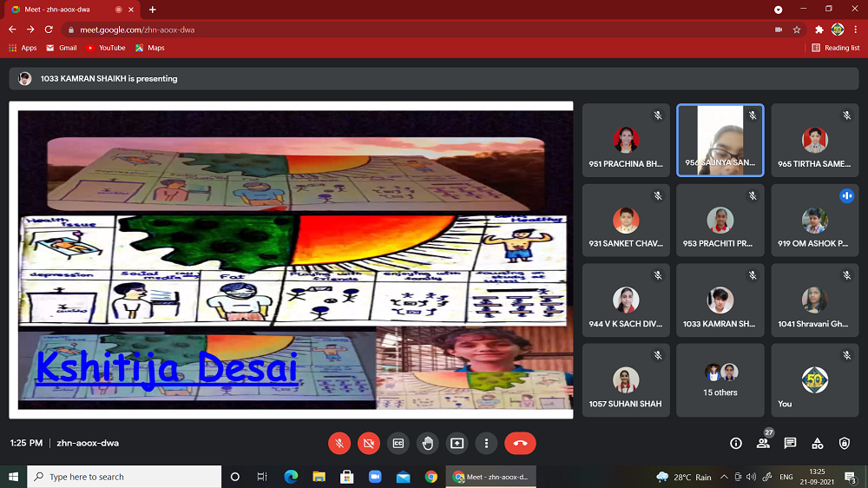Open the three-dot more options menu in Meet

click(x=487, y=443)
